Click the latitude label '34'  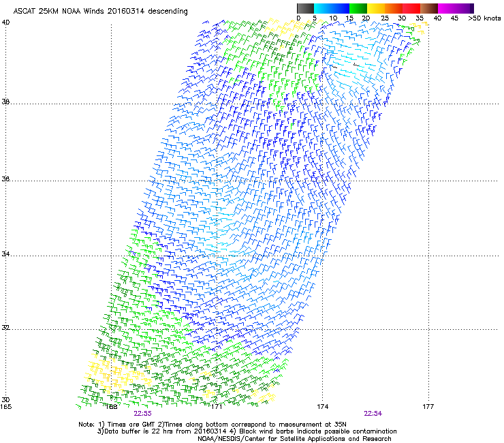click(5, 254)
